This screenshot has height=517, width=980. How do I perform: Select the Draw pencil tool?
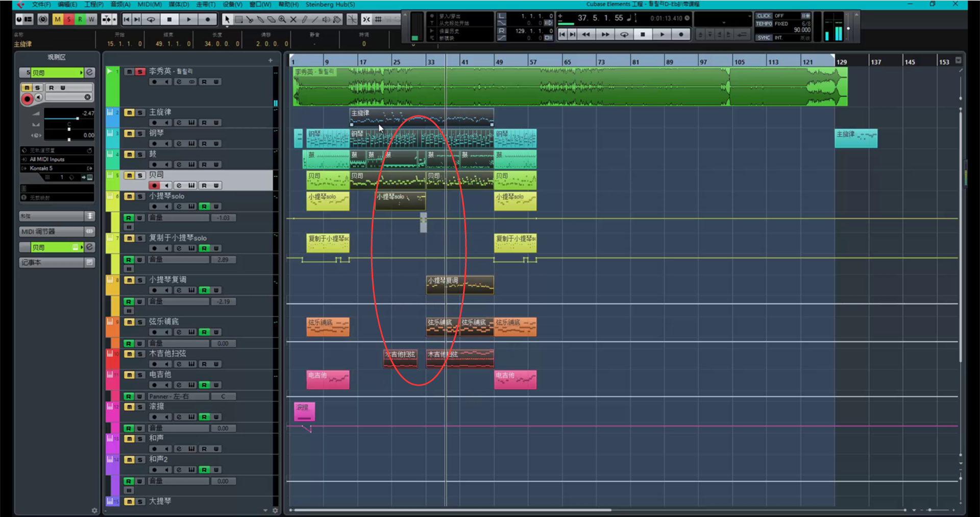[304, 19]
